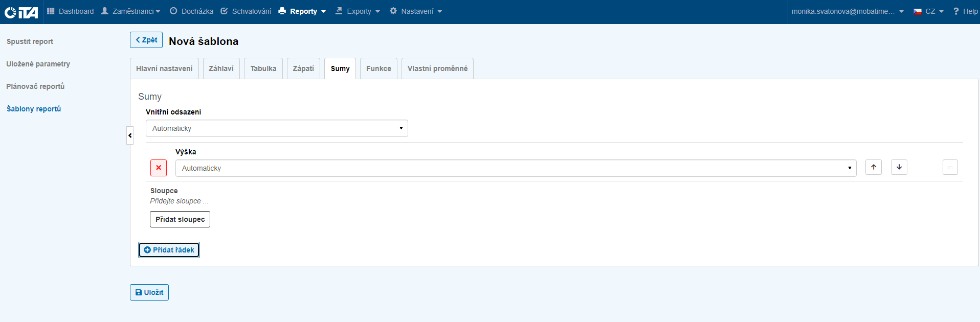Image resolution: width=980 pixels, height=322 pixels.
Task: Switch to the Tabulka tab
Action: [263, 68]
